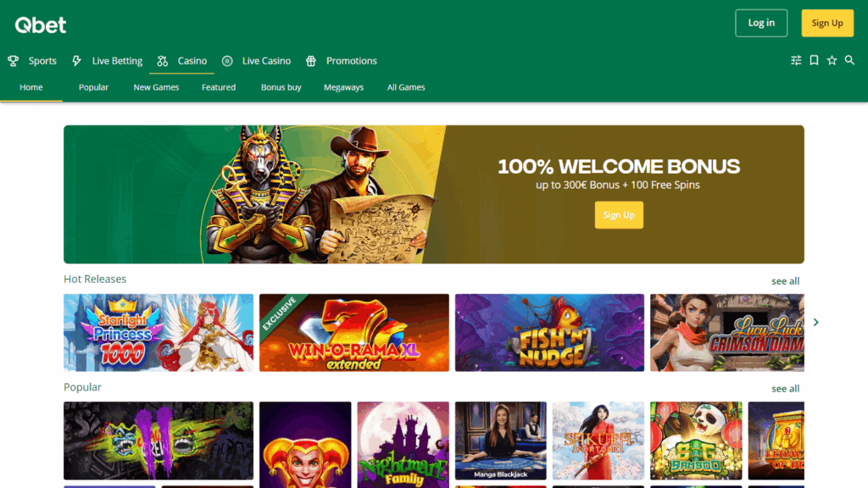Expand Hot Releases with see all
The width and height of the screenshot is (868, 488).
point(785,281)
